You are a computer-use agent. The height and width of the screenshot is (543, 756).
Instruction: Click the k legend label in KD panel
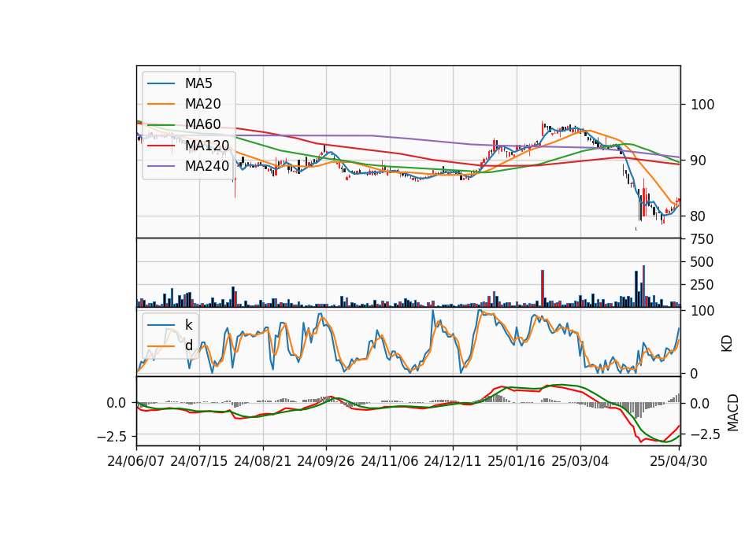pos(188,324)
